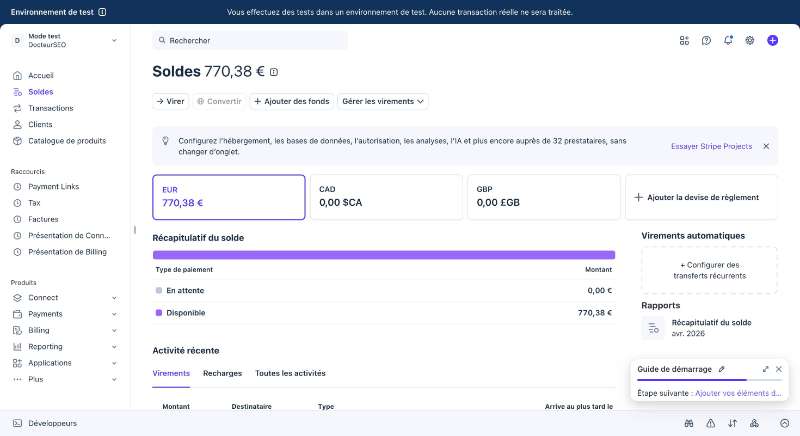The height and width of the screenshot is (436, 800).
Task: Open the Mode test account switcher
Action: (x=65, y=40)
